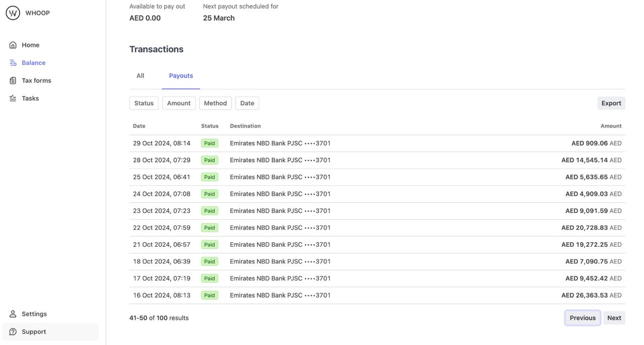Go to the Previous results page

click(582, 318)
